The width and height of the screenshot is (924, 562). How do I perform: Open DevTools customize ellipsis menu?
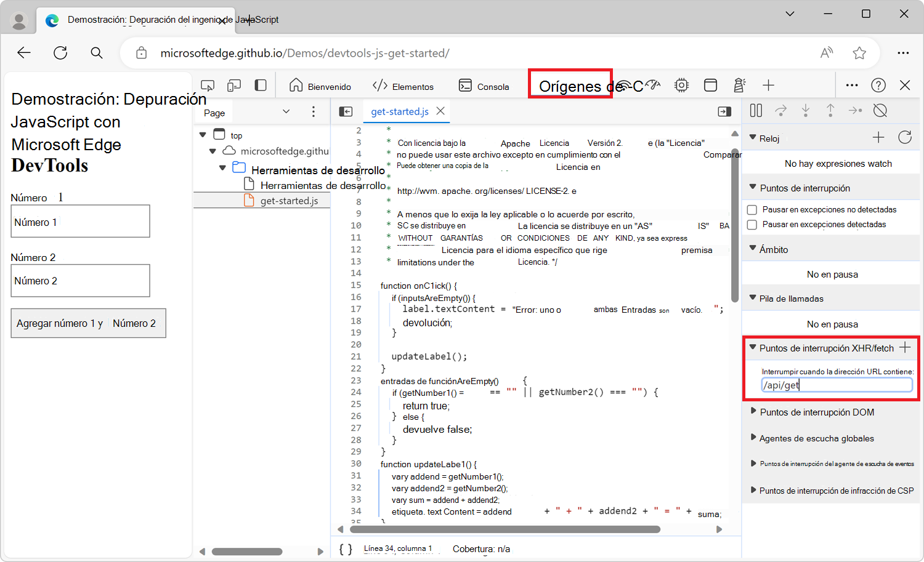click(x=852, y=86)
